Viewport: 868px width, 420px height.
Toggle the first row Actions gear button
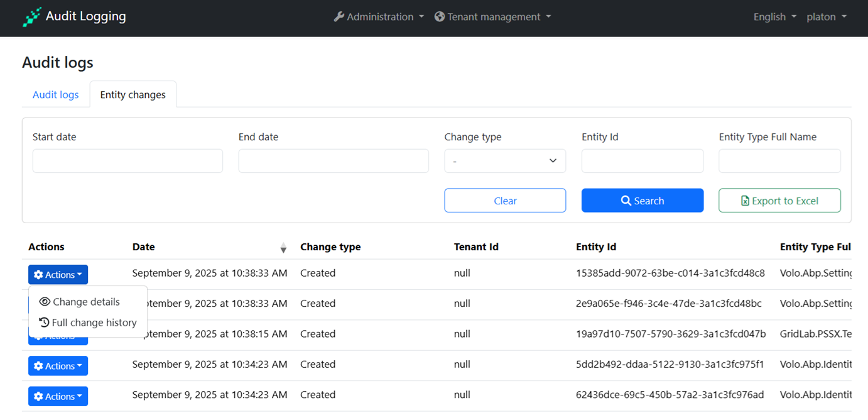[58, 275]
